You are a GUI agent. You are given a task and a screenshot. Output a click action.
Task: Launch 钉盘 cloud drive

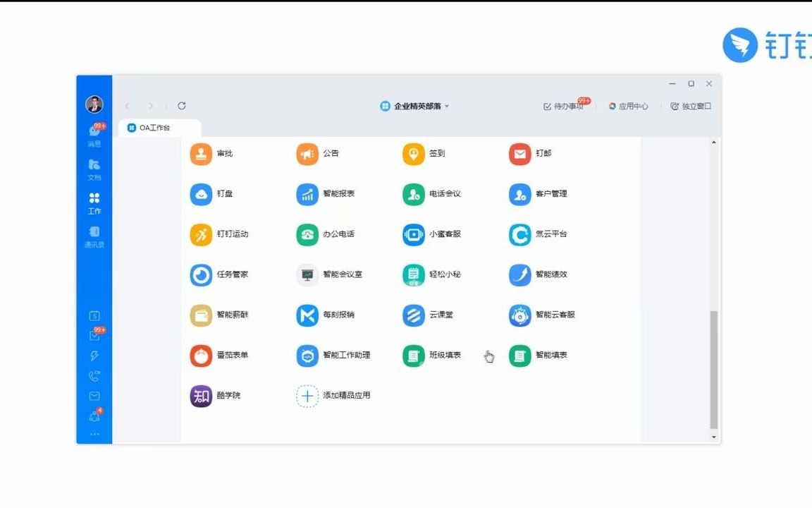pos(214,194)
